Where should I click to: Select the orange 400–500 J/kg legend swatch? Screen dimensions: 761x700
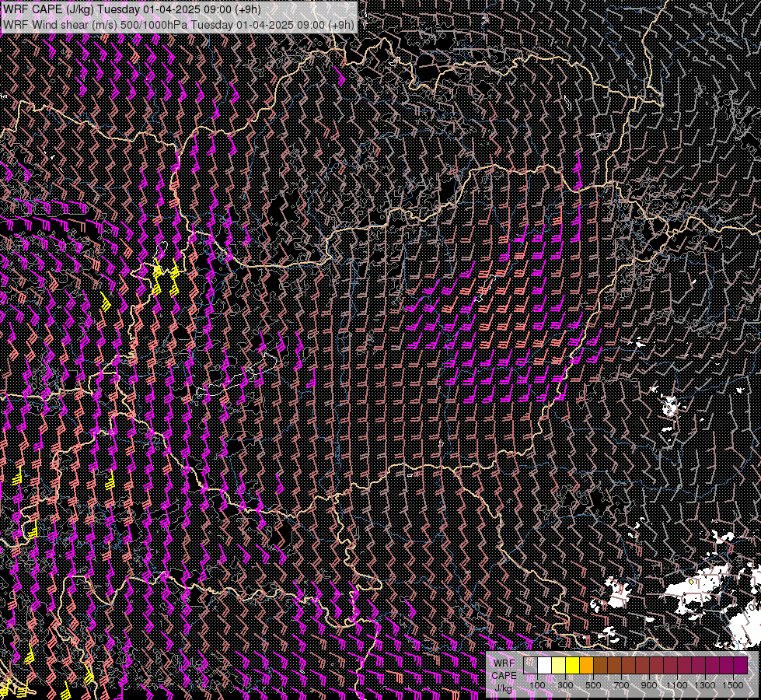click(586, 666)
